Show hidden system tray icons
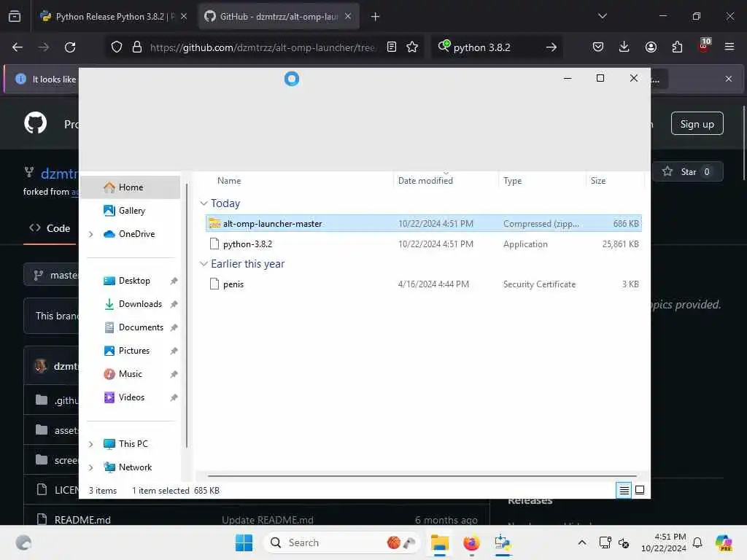 [x=582, y=542]
